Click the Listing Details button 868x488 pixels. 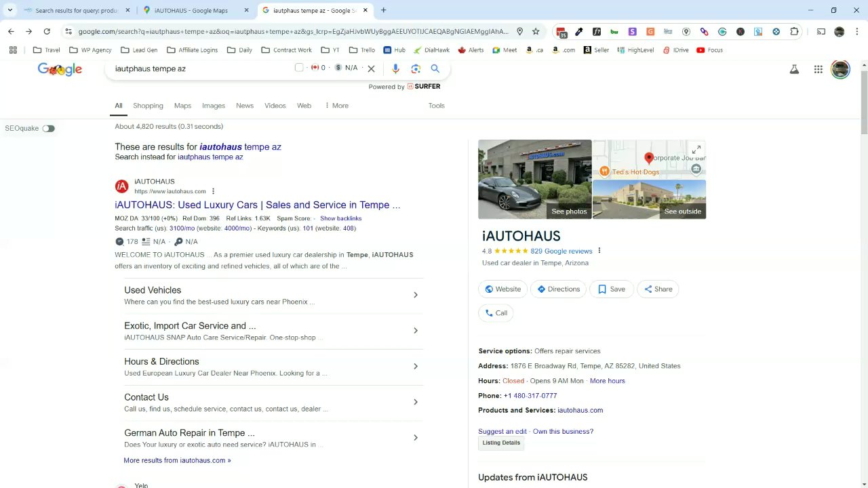pyautogui.click(x=501, y=443)
